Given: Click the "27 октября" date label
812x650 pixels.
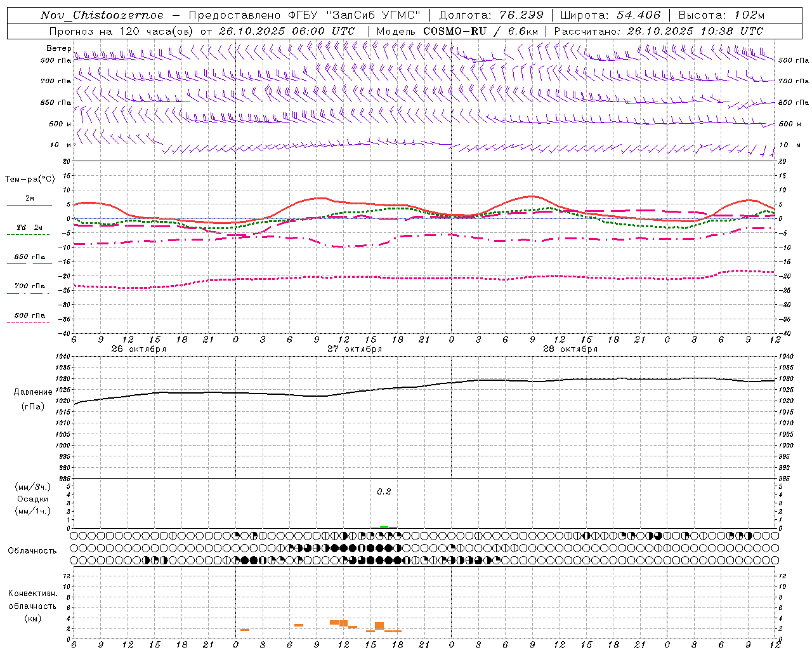Looking at the screenshot, I should (355, 349).
